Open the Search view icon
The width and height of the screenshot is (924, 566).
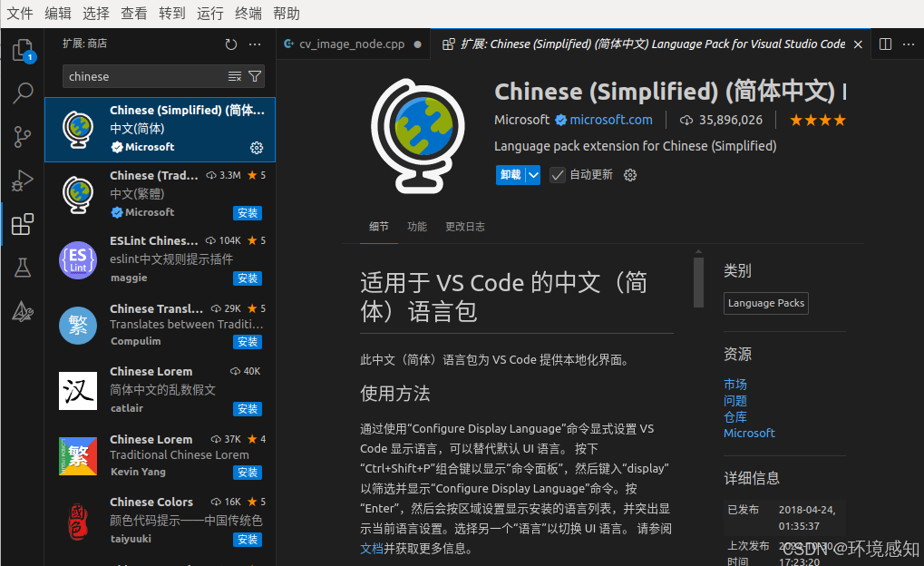[23, 93]
